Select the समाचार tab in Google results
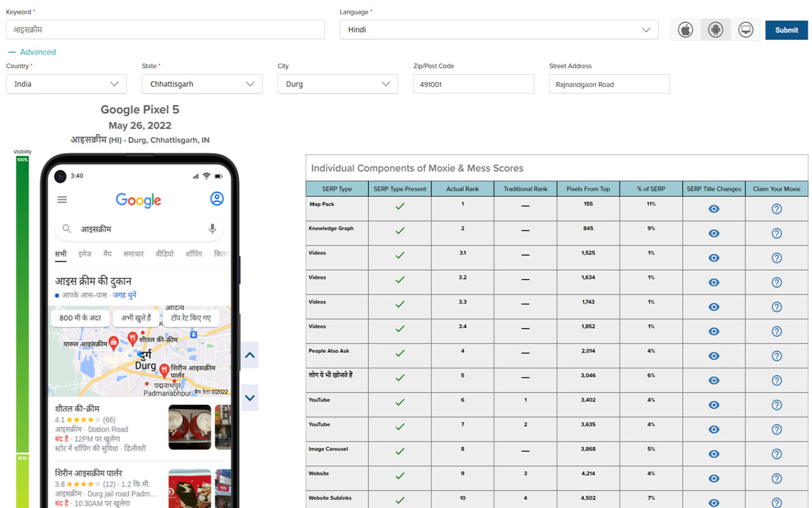 point(134,254)
